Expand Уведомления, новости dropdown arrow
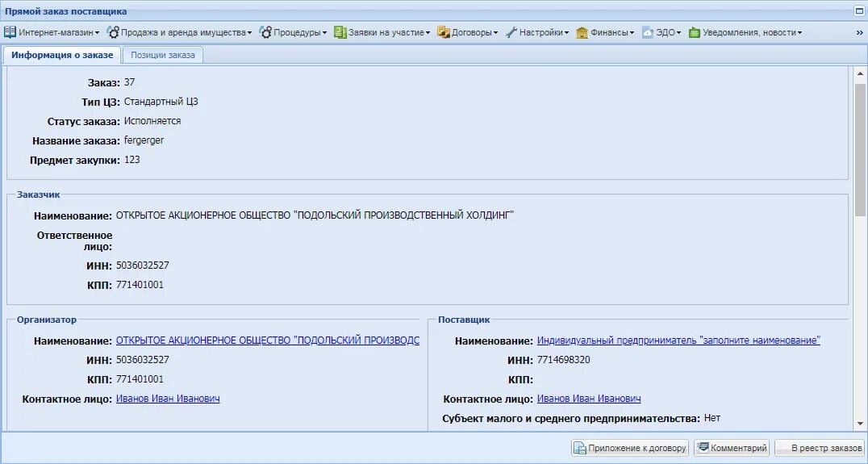868x464 pixels. pos(800,32)
